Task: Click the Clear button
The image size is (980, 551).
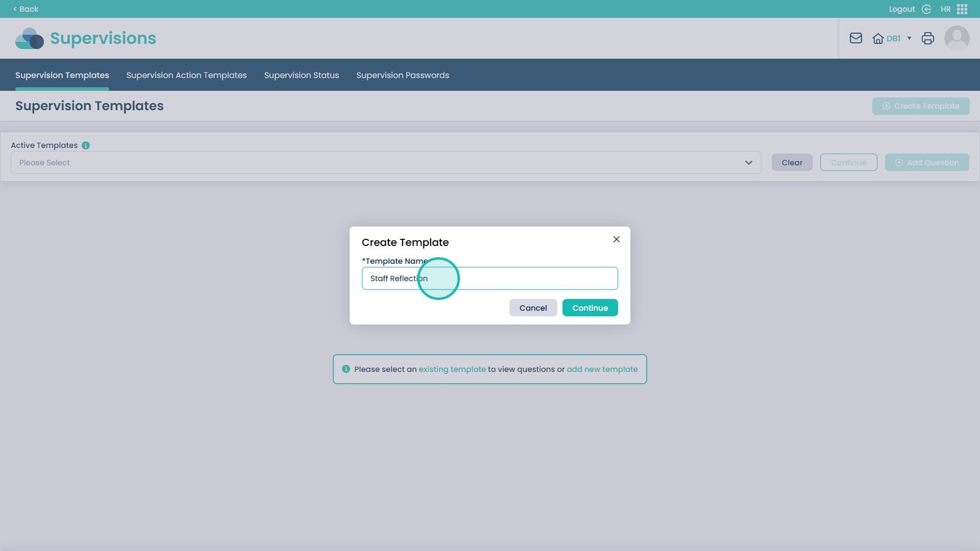Action: (791, 163)
